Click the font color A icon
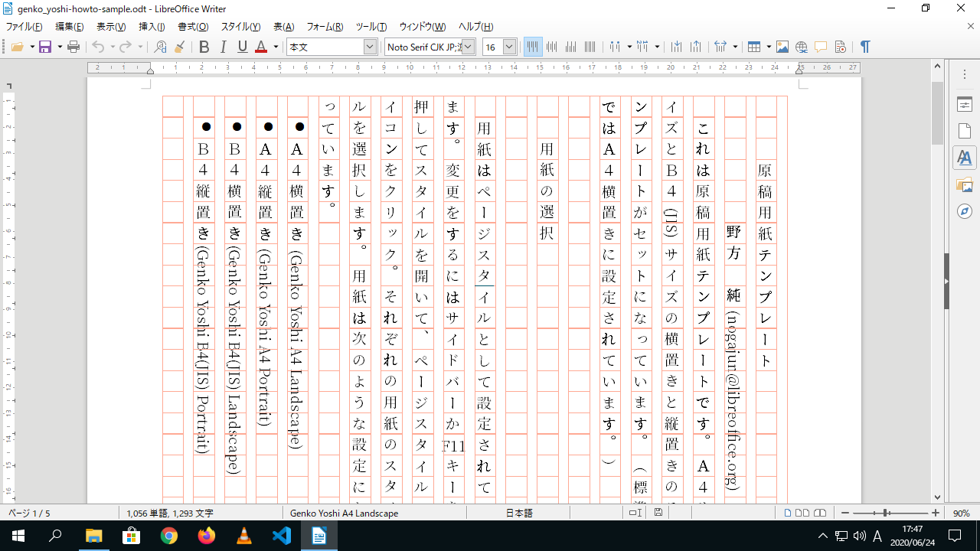980x551 pixels. tap(261, 47)
